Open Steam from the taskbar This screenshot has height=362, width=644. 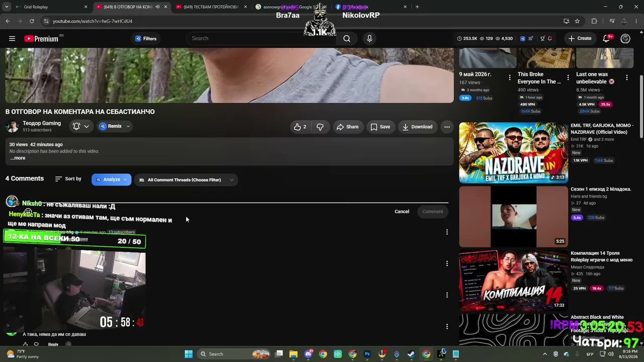pyautogui.click(x=412, y=354)
